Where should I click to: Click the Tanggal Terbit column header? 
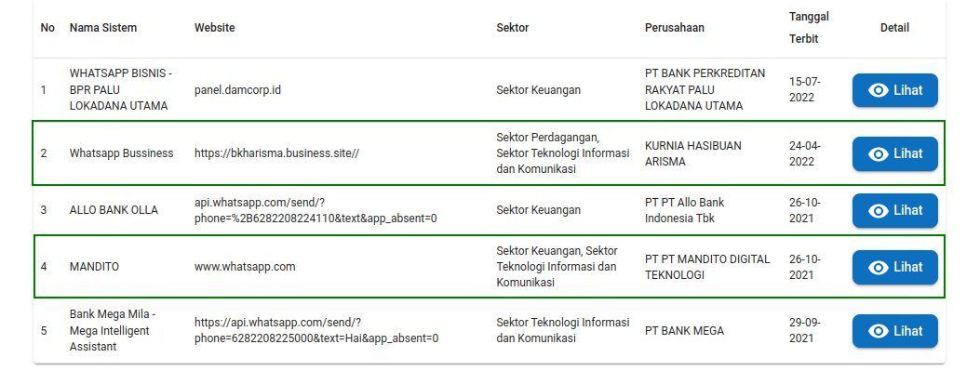point(809,28)
